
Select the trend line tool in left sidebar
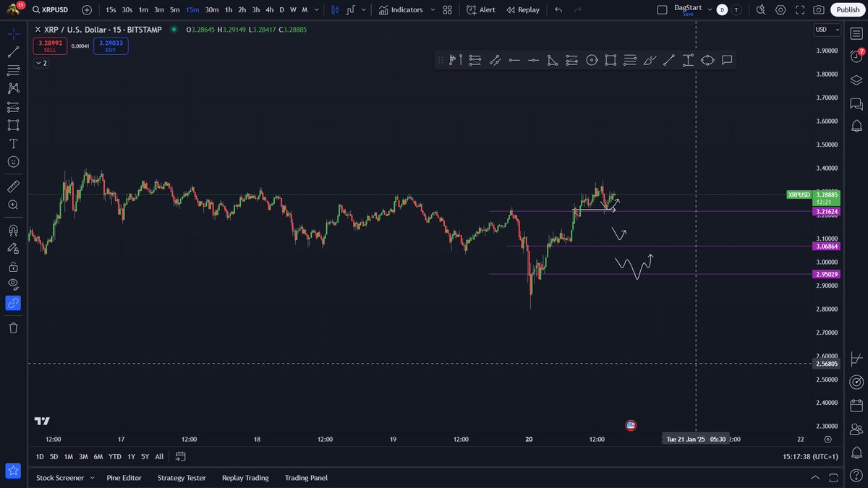pos(13,52)
